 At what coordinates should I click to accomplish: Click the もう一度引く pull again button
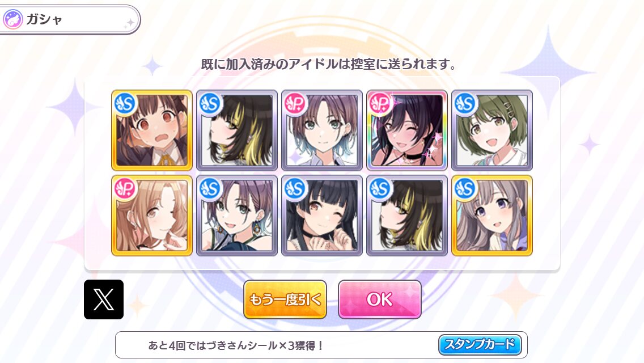(x=285, y=299)
